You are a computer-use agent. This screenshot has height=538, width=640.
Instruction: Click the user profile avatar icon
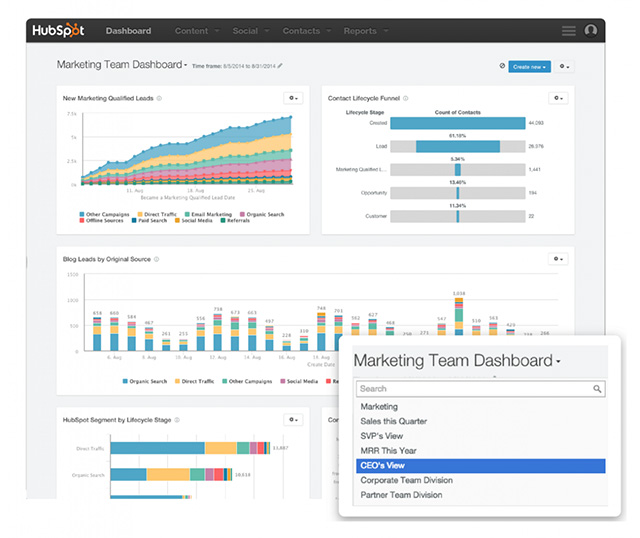(x=591, y=31)
